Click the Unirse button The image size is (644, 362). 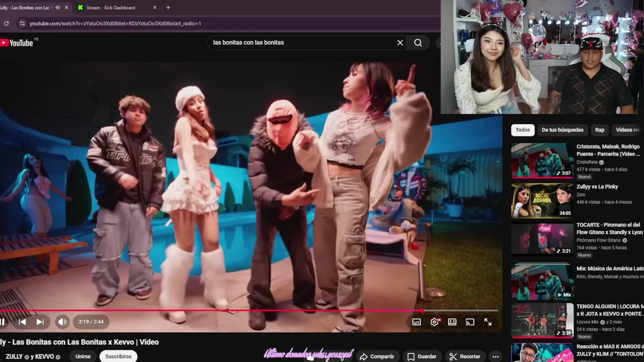click(83, 356)
